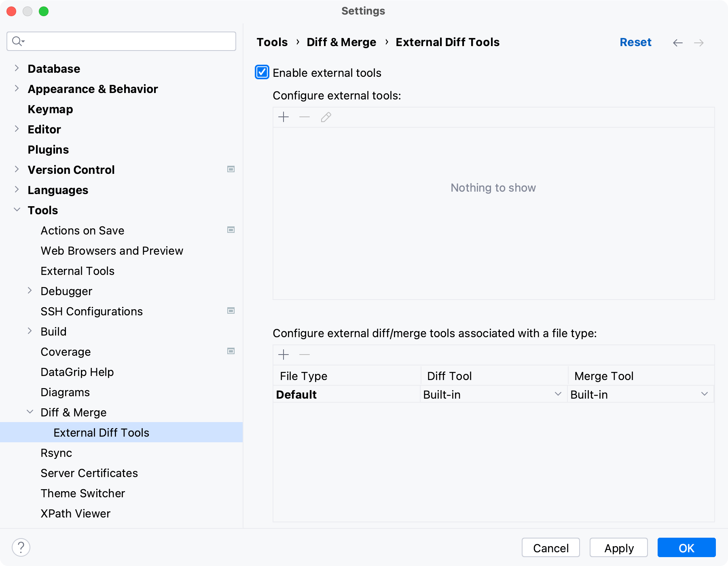Edit external tool with the pencil icon

click(326, 117)
